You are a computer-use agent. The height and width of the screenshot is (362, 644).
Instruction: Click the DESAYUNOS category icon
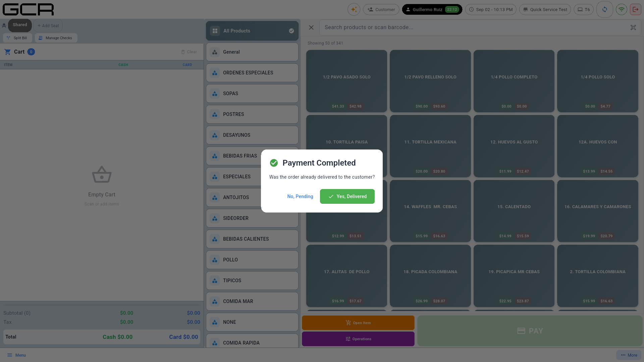pos(215,135)
